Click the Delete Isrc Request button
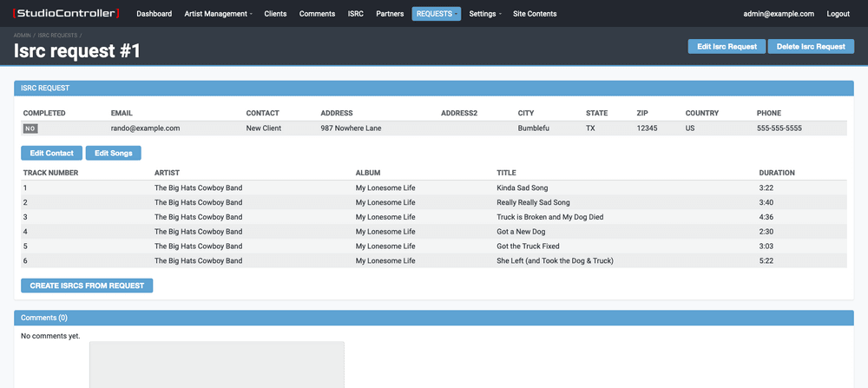This screenshot has height=388, width=868. click(811, 47)
